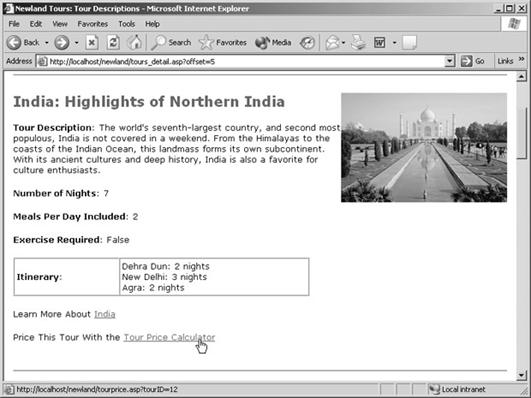The image size is (531, 398).
Task: Click the Discuss note icon in toolbar
Action: [409, 43]
